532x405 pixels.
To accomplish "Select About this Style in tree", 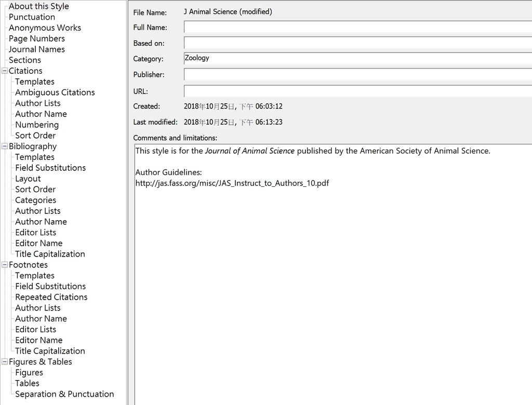I will tap(38, 6).
